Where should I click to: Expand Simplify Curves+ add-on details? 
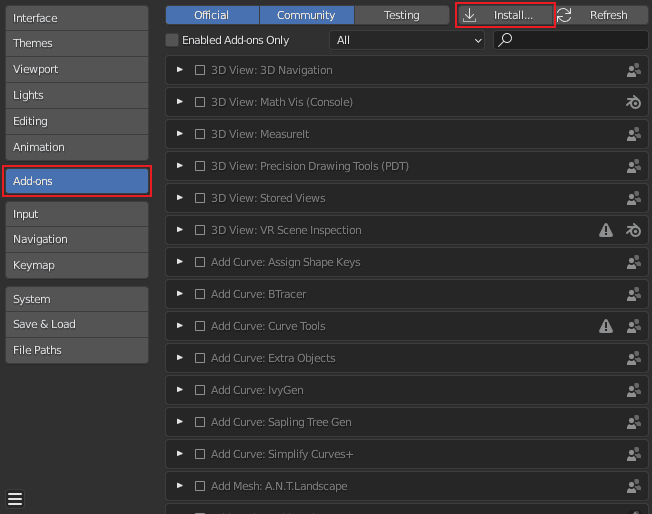180,454
